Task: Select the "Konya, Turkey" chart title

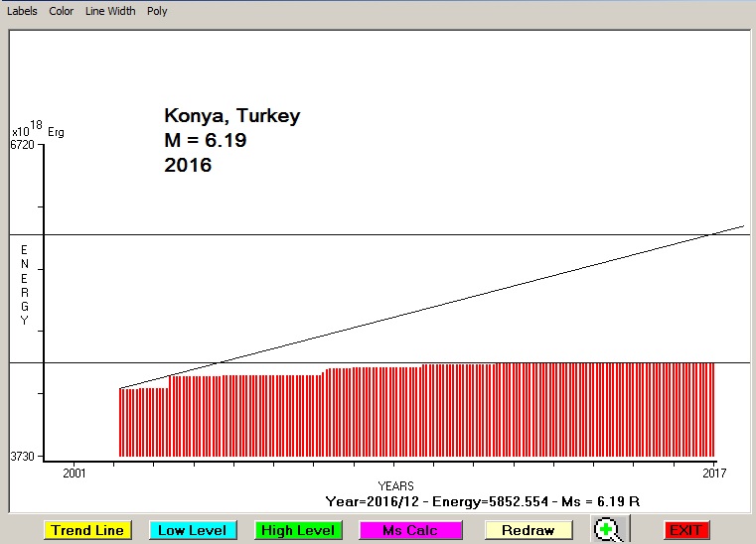Action: tap(231, 116)
